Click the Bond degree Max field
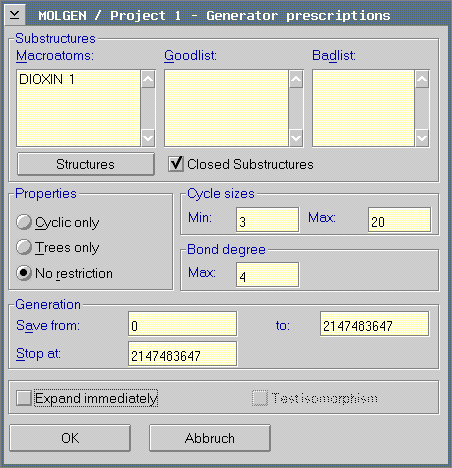Image resolution: width=452 pixels, height=468 pixels. click(x=267, y=275)
